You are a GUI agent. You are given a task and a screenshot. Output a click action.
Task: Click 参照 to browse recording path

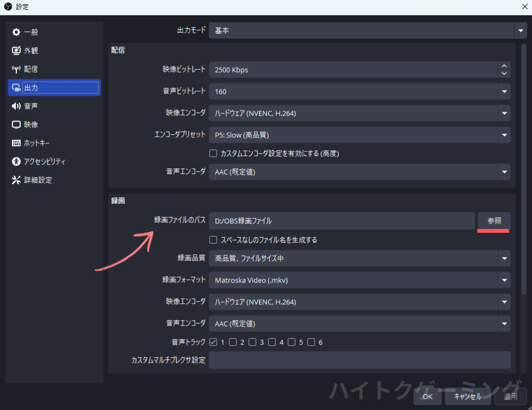pyautogui.click(x=494, y=221)
